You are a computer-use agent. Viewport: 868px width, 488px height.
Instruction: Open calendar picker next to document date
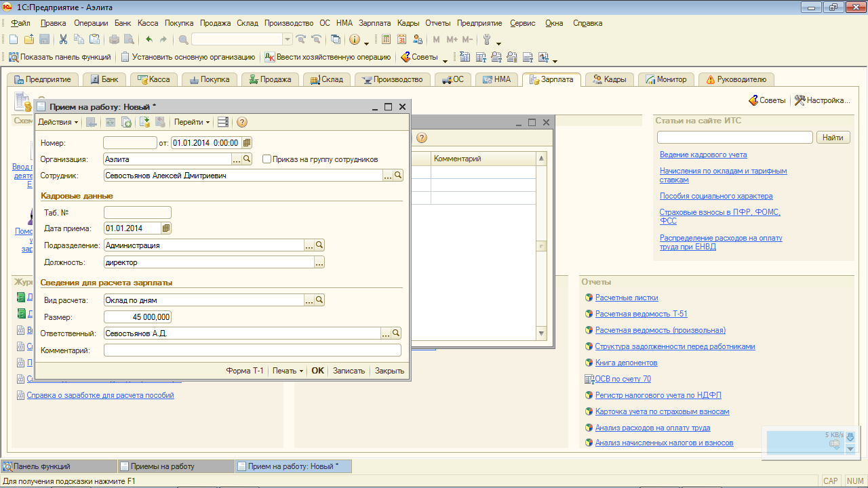(247, 143)
